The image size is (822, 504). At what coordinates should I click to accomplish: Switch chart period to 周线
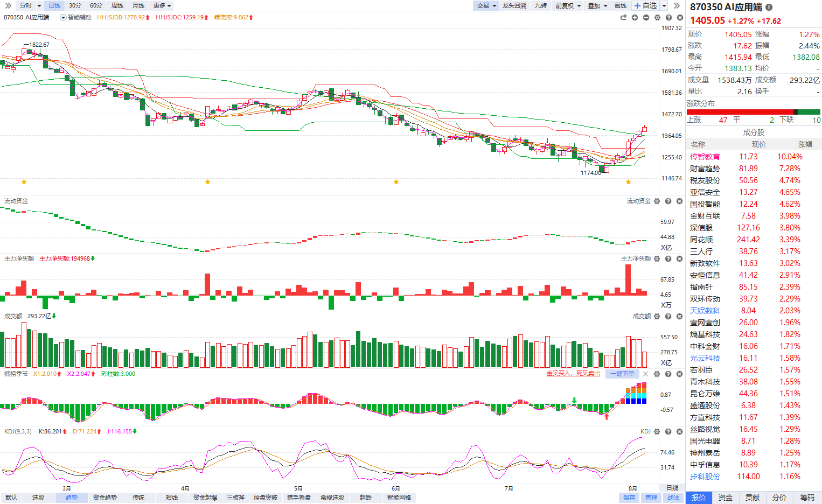point(117,5)
